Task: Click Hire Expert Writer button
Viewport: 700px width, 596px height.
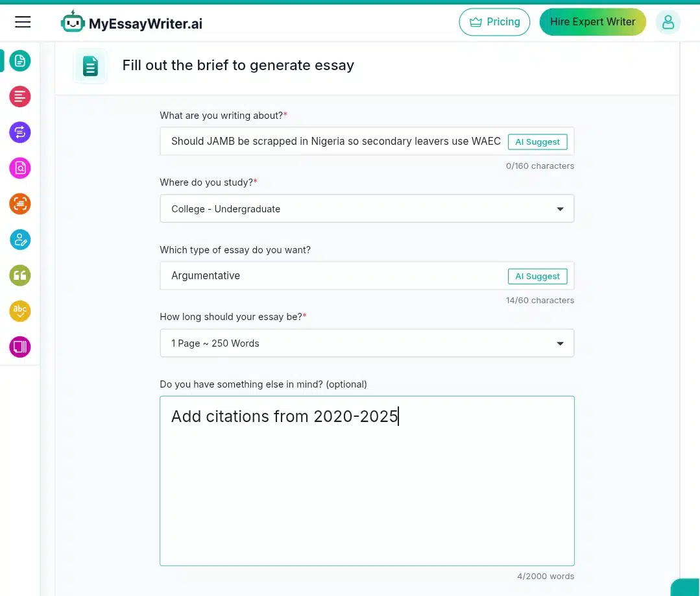Action: (592, 22)
